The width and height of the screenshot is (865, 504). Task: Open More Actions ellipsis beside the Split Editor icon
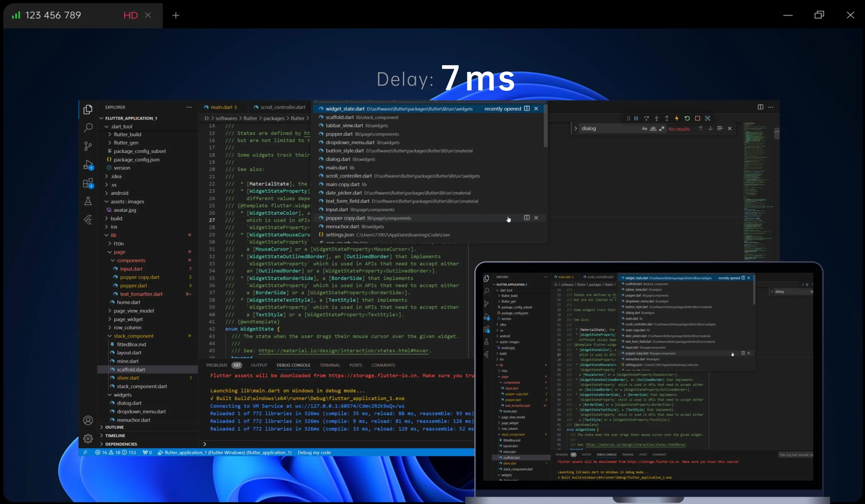coord(771,107)
